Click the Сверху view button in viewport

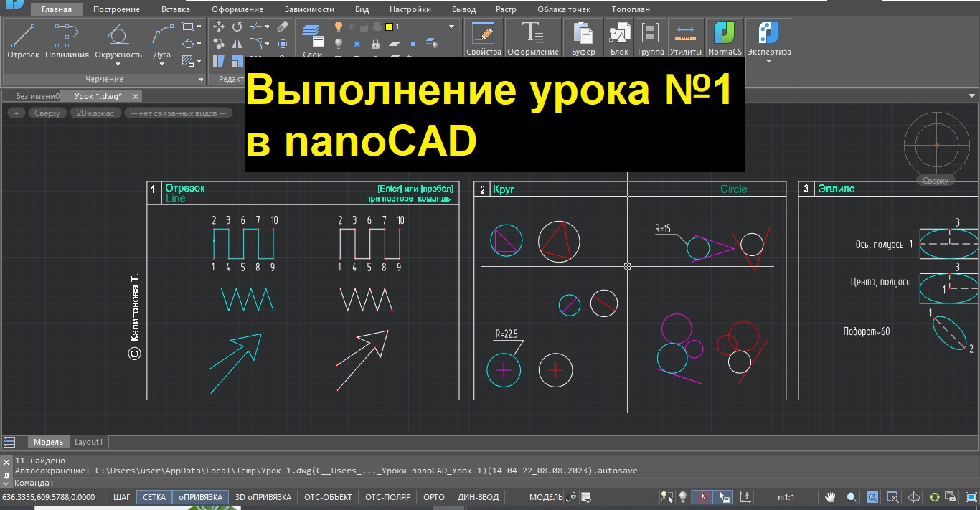coord(48,113)
